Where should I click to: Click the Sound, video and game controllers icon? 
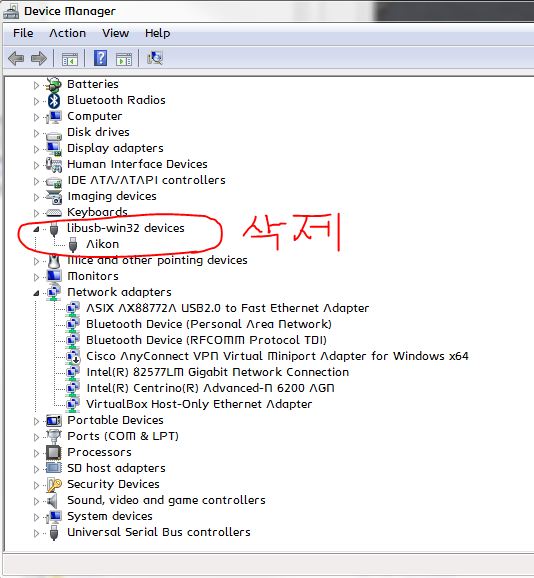pyautogui.click(x=52, y=501)
